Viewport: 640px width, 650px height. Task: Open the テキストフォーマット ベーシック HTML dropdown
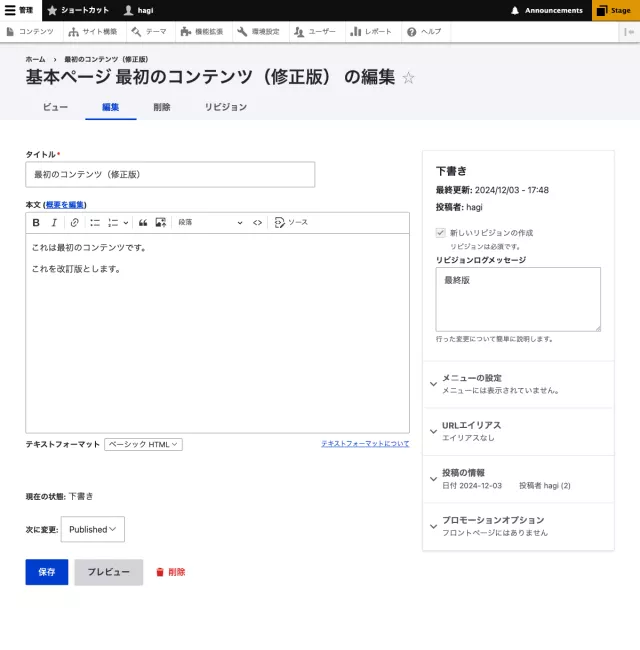(x=143, y=444)
